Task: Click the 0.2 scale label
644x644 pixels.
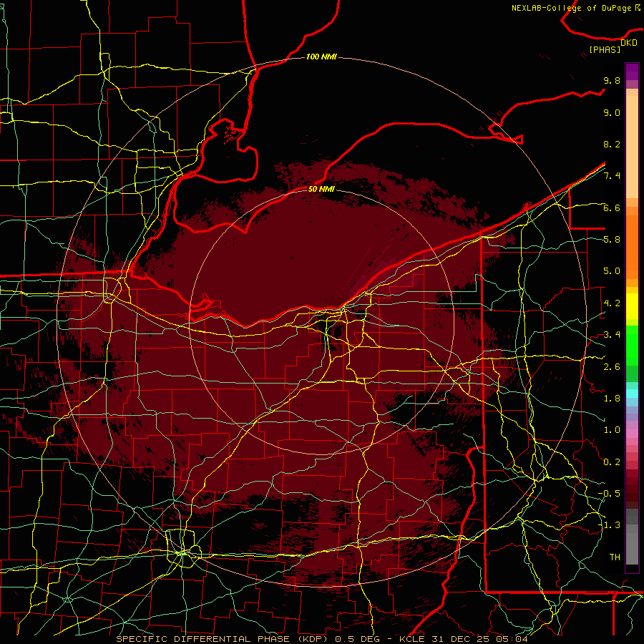Action: point(612,462)
